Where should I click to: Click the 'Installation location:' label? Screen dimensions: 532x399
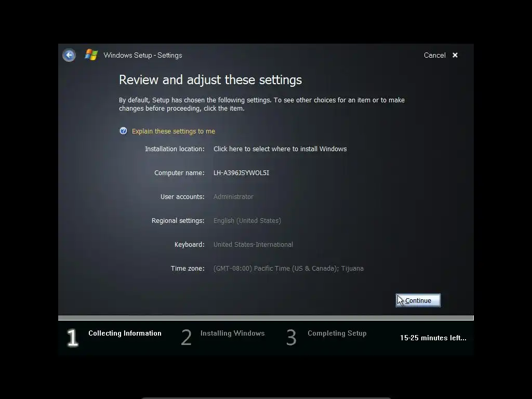175,149
